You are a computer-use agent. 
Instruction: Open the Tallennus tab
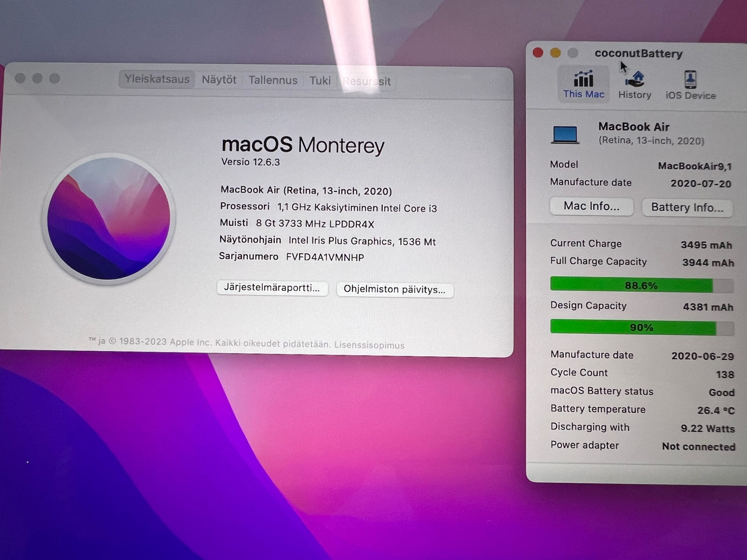click(273, 80)
